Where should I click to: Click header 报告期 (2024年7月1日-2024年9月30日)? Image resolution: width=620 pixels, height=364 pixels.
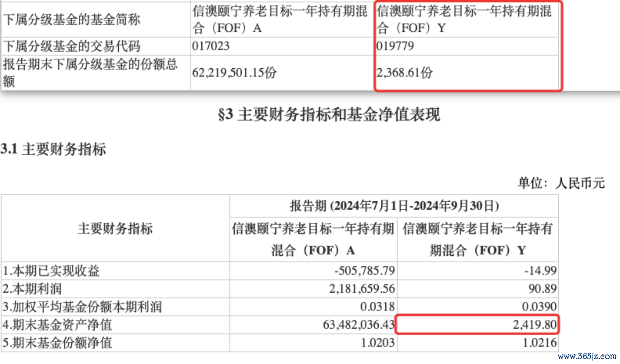(394, 206)
